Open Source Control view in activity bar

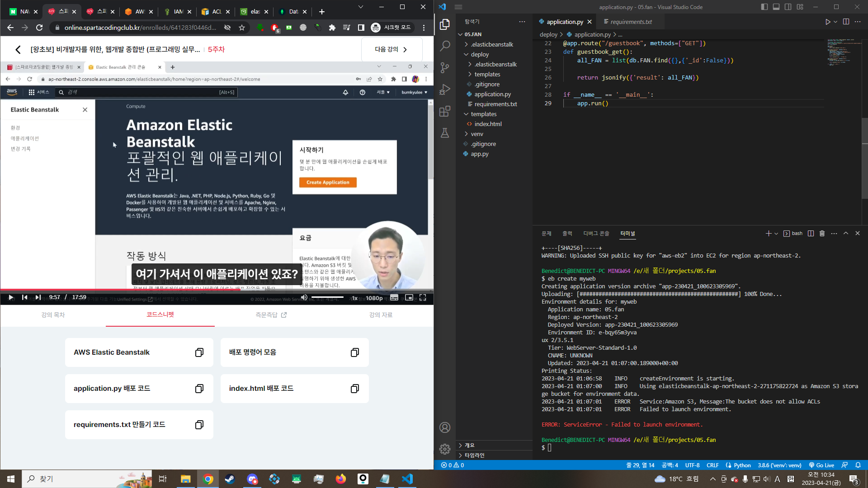pyautogui.click(x=445, y=67)
